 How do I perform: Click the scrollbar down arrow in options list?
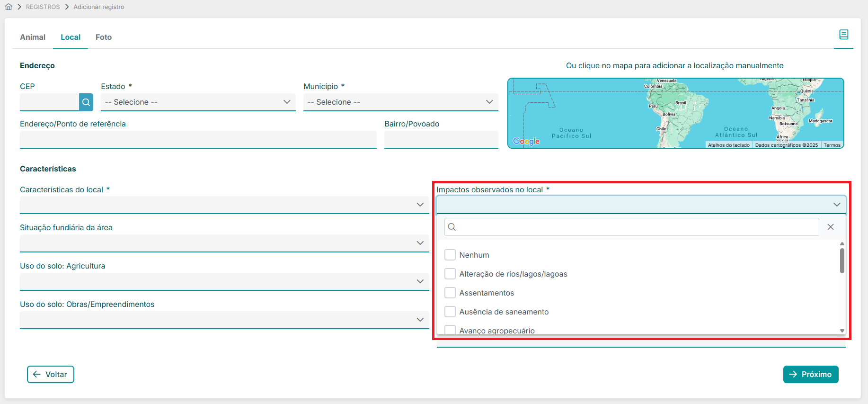(x=842, y=331)
